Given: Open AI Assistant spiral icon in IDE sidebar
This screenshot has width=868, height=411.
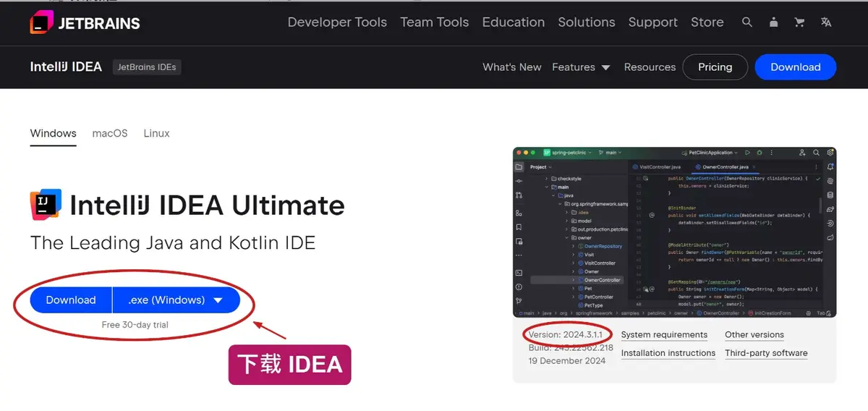Looking at the screenshot, I should pyautogui.click(x=830, y=181).
